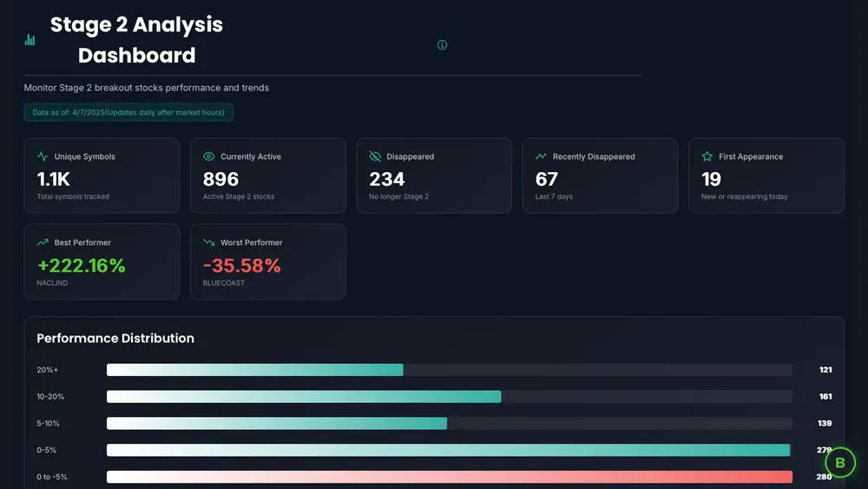Click the eye icon on Currently Active card
This screenshot has height=489, width=868.
click(208, 156)
